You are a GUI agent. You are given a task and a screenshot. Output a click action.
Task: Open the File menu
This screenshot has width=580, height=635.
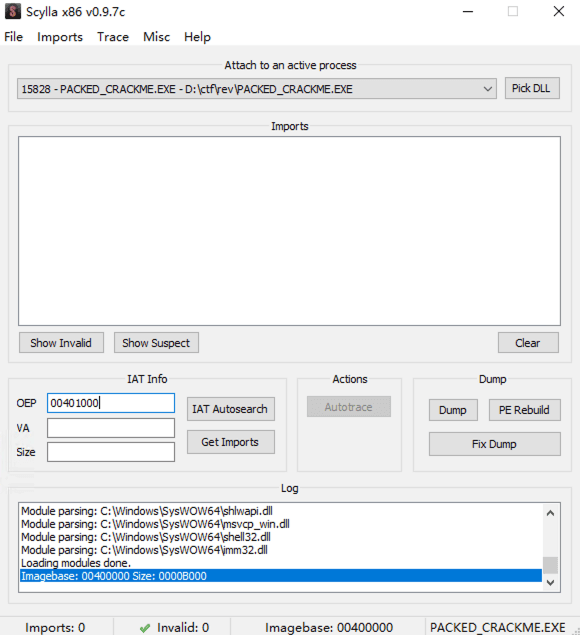point(13,37)
